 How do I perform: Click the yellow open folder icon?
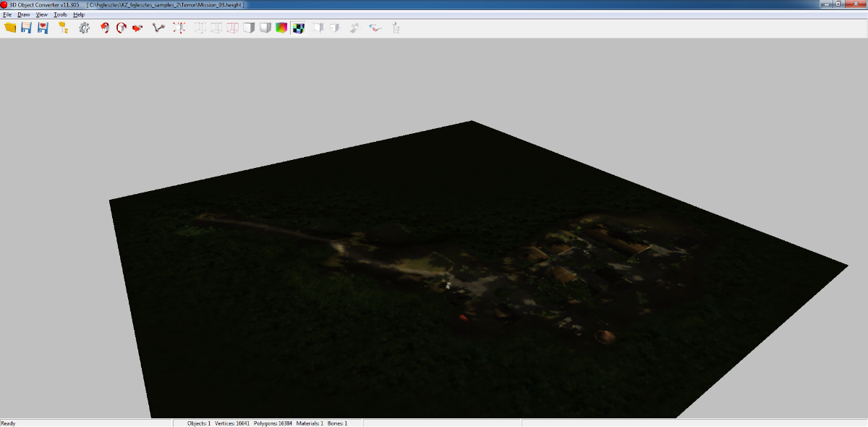[10, 28]
